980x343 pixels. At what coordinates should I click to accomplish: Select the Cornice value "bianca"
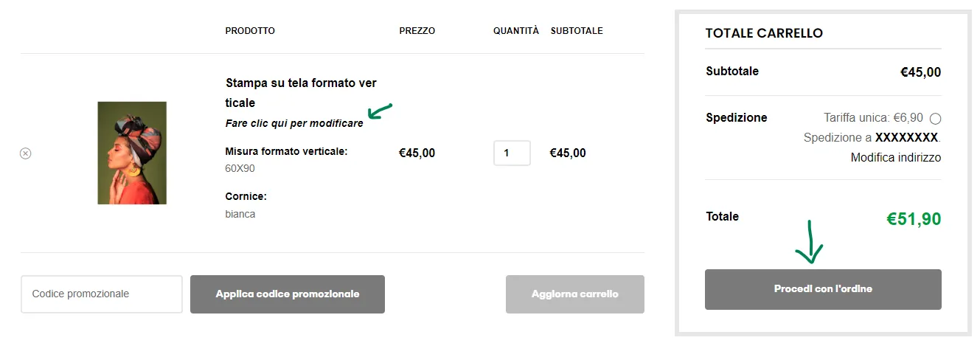(x=240, y=215)
